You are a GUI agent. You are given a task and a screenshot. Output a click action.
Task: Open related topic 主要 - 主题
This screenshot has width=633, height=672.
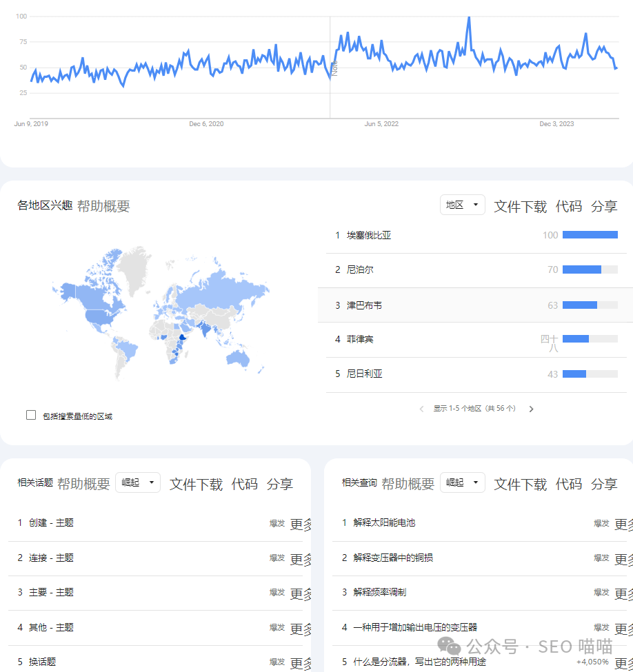51,592
